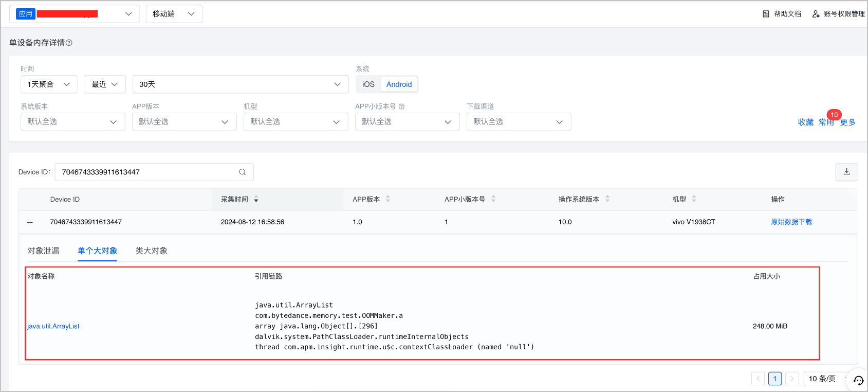The width and height of the screenshot is (868, 392).
Task: Open the 10 条/页 page size dropdown
Action: (825, 379)
